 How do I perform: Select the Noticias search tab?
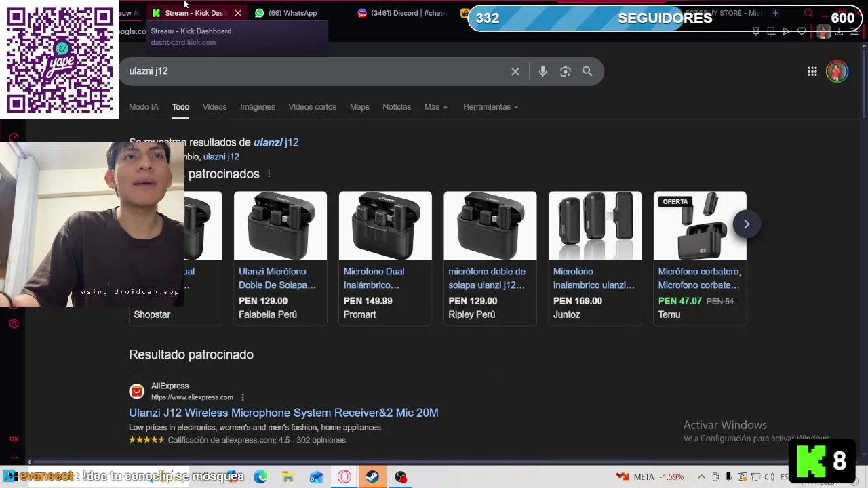(x=397, y=107)
